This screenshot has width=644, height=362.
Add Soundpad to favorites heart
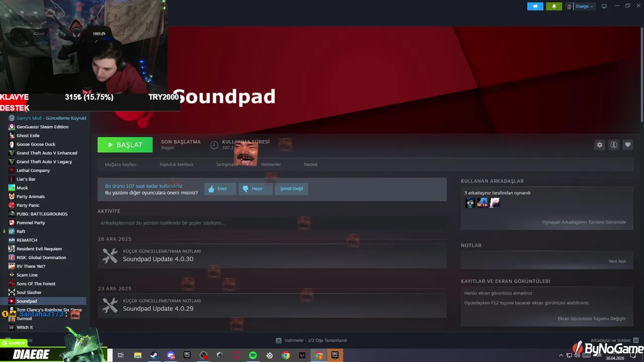click(x=628, y=145)
